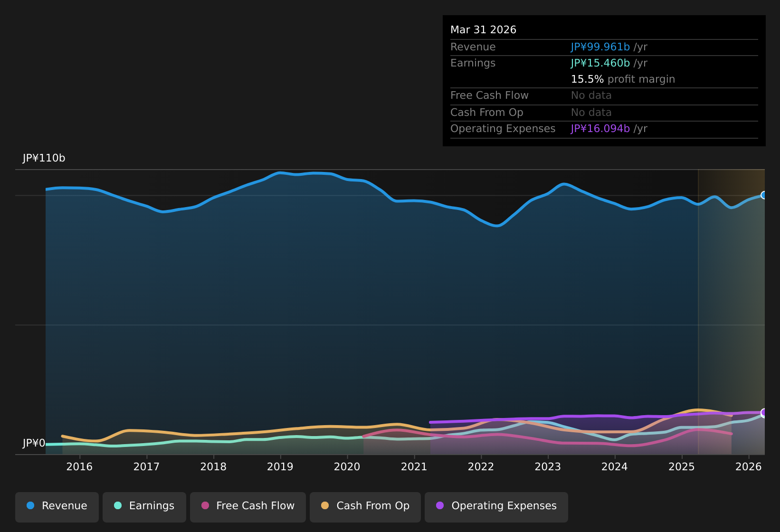This screenshot has width=780, height=532.
Task: Toggle the Cash From Op legend button
Action: pyautogui.click(x=365, y=507)
